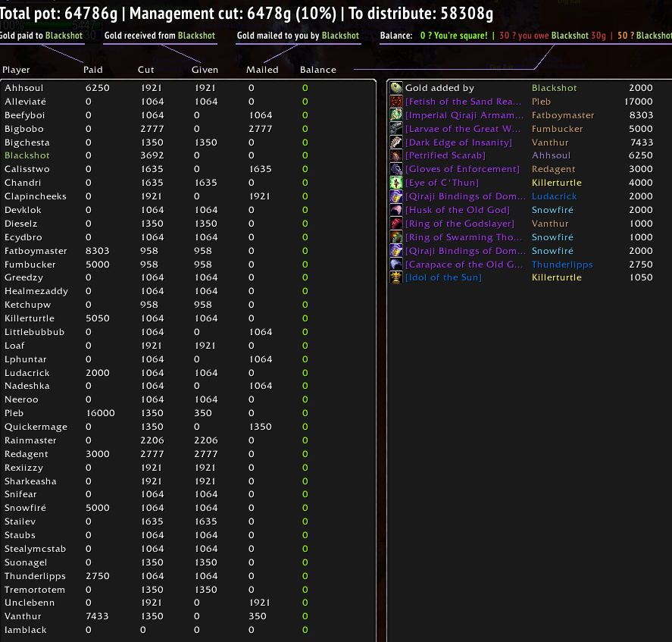Select the Iamblack player row
This screenshot has width=672, height=642.
pyautogui.click(x=188, y=630)
